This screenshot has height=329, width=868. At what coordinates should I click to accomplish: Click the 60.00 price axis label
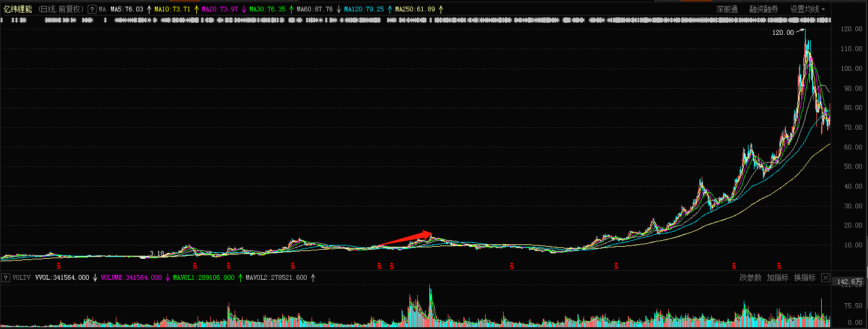tap(854, 147)
